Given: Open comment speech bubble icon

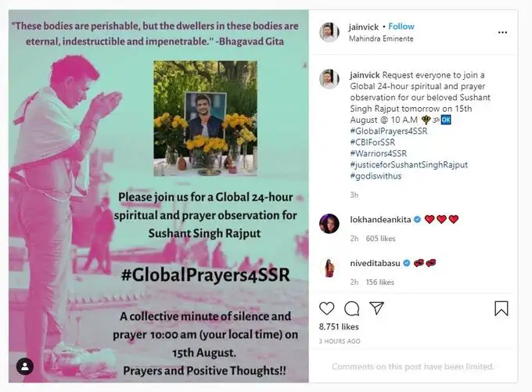Looking at the screenshot, I should [x=352, y=308].
